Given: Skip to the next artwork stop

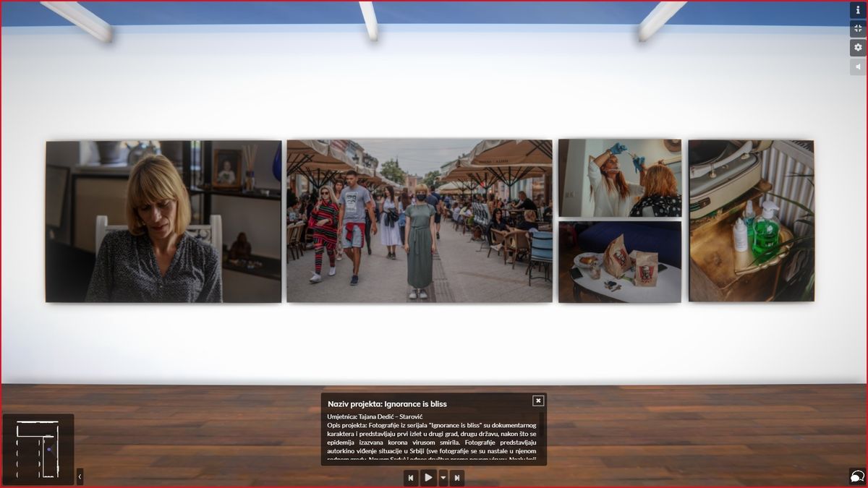Looking at the screenshot, I should (x=457, y=478).
